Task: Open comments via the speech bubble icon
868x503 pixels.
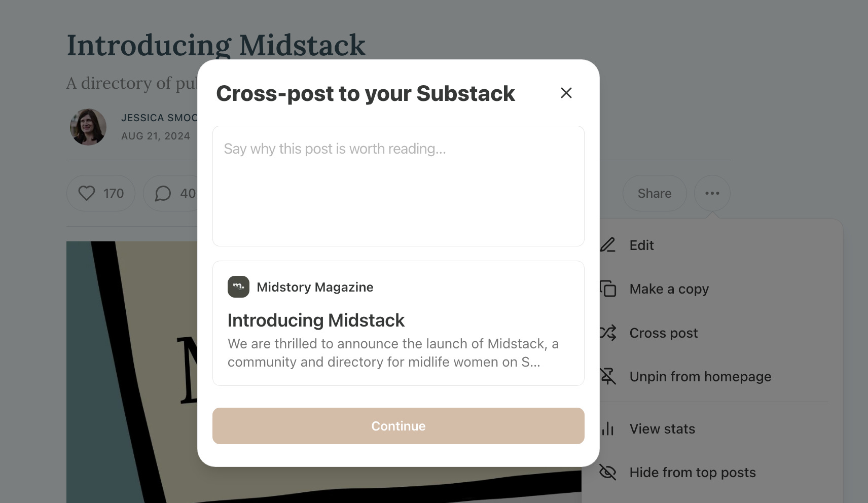Action: (x=163, y=193)
